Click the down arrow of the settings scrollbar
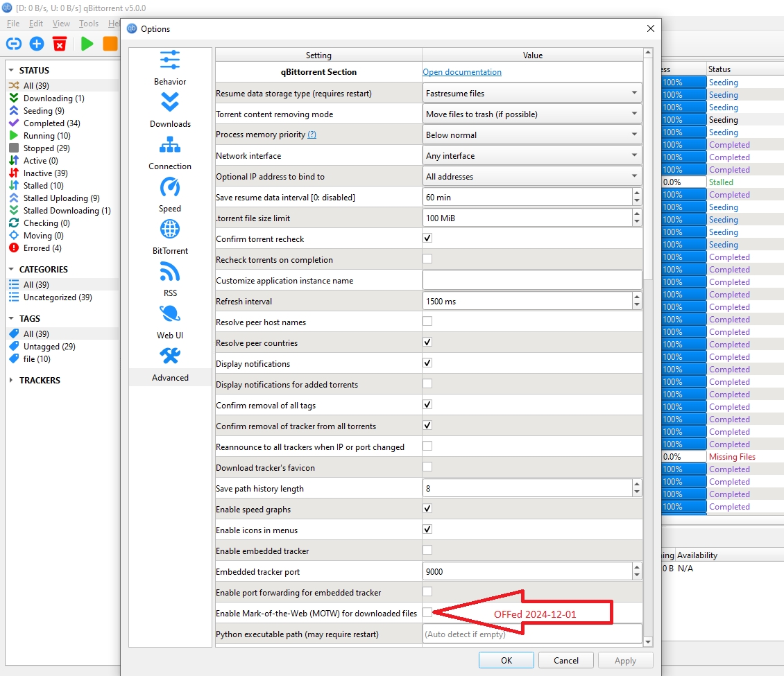Viewport: 784px width, 676px height. 648,642
